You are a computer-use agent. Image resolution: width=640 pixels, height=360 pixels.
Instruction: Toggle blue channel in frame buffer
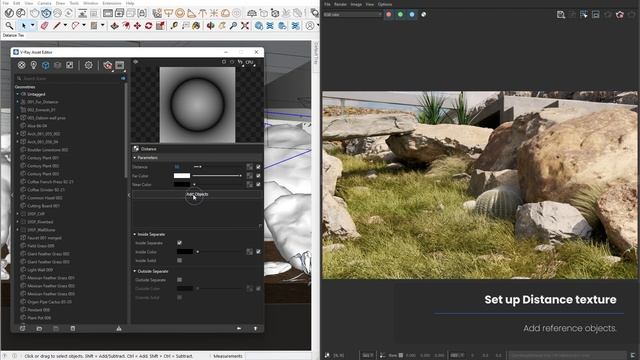pos(412,14)
